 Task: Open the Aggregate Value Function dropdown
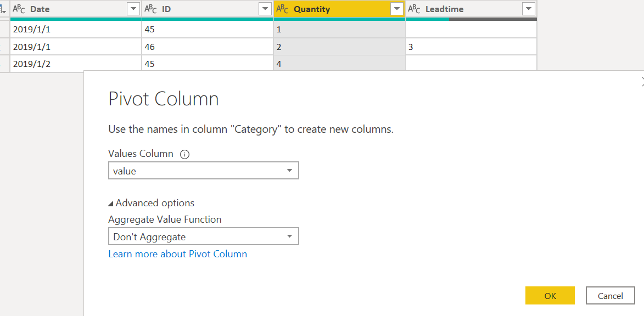(203, 236)
